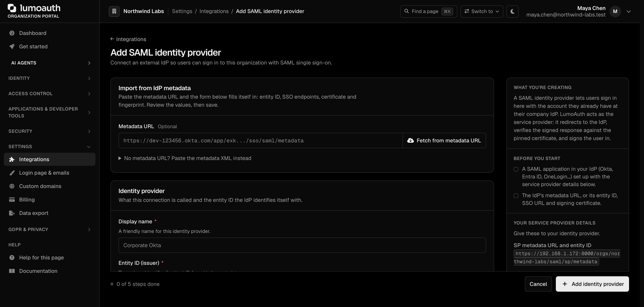The height and width of the screenshot is (307, 644).
Task: Expand the Identity sidebar section
Action: coord(49,78)
